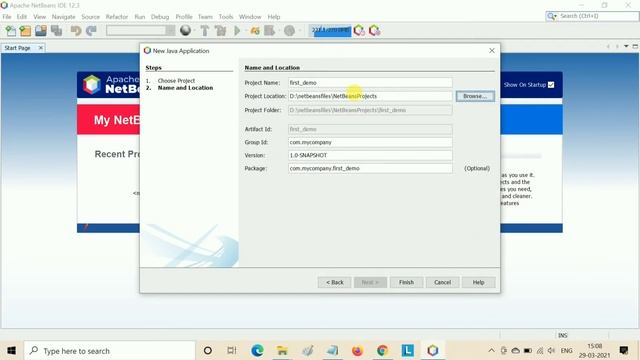This screenshot has height=360, width=640.
Task: Open the File menu
Action: [x=7, y=17]
